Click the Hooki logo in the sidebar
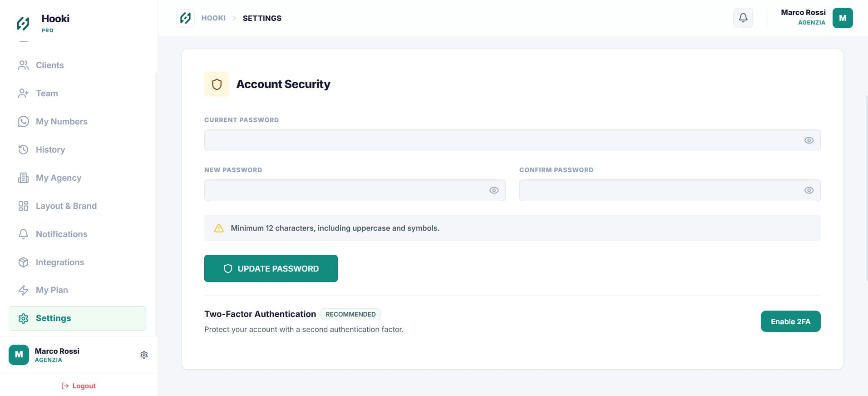The width and height of the screenshot is (868, 396). [23, 23]
